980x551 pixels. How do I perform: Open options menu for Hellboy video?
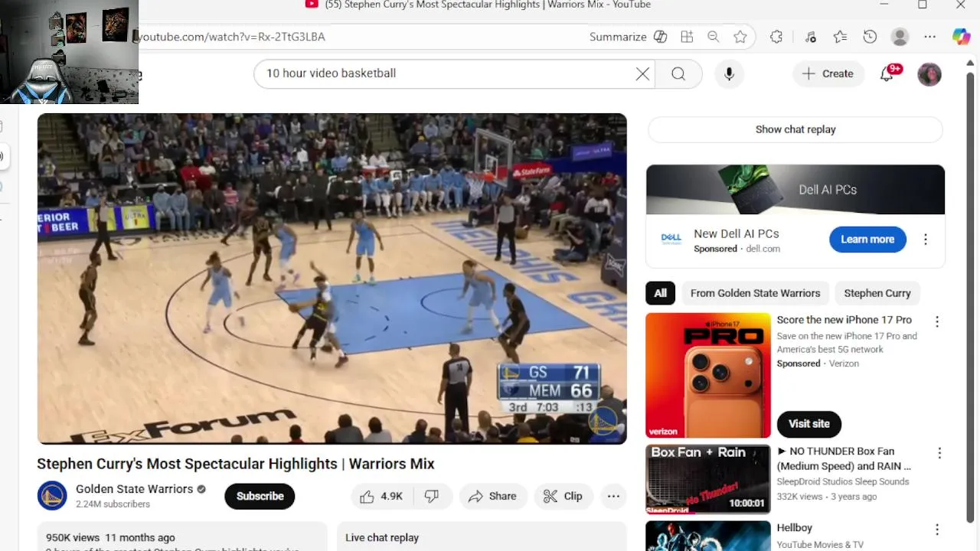pyautogui.click(x=936, y=530)
